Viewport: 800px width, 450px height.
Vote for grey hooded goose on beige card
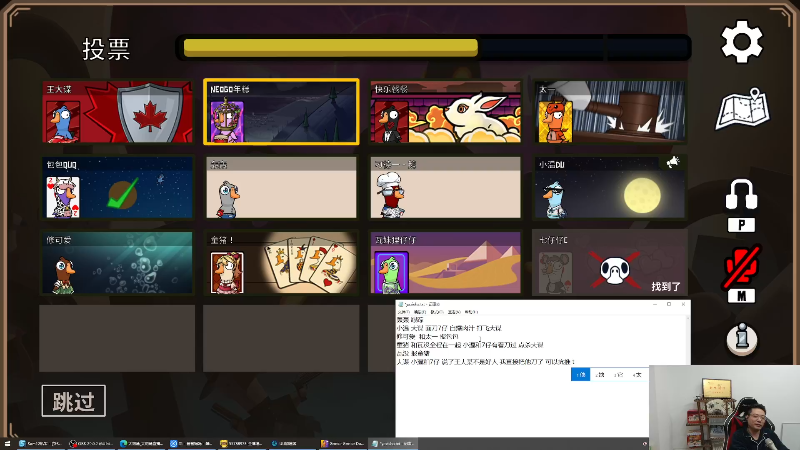tap(281, 188)
